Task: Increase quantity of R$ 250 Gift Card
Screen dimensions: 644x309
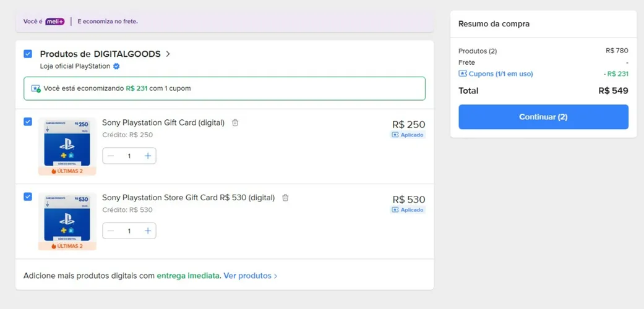Action: tap(148, 156)
